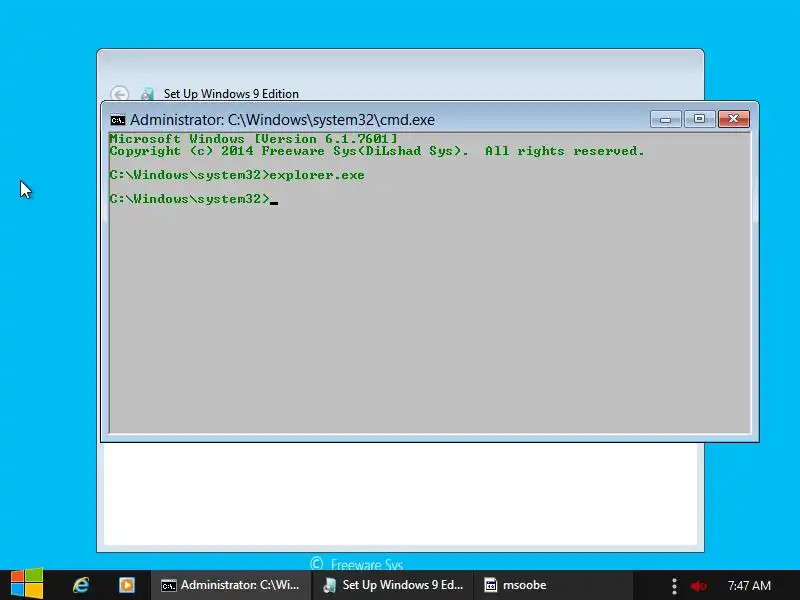Click the cmd window system menu icon
Screen dimensions: 800x600
(x=118, y=120)
